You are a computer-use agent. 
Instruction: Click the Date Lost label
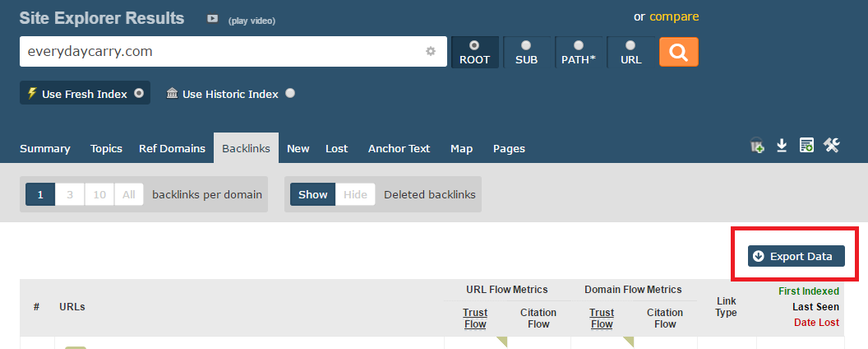point(816,323)
